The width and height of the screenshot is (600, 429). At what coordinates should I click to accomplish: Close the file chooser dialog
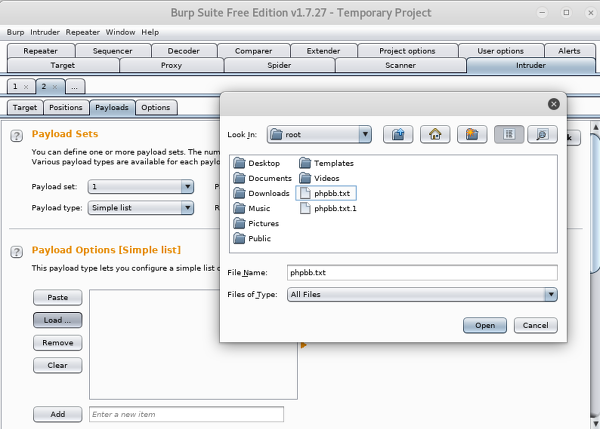[553, 104]
